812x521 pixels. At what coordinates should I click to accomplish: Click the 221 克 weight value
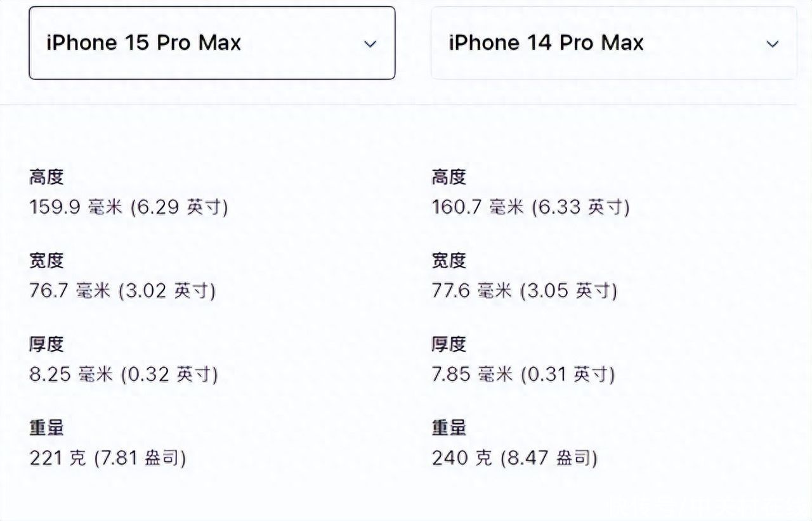click(x=108, y=458)
